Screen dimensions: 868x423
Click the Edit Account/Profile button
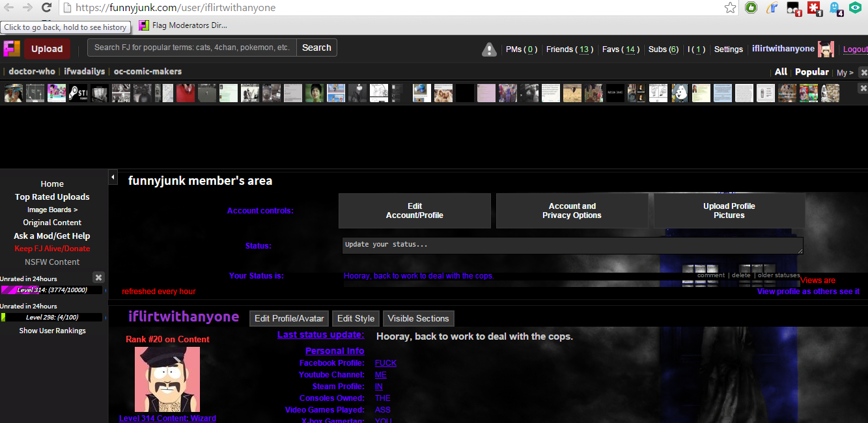[x=415, y=211]
